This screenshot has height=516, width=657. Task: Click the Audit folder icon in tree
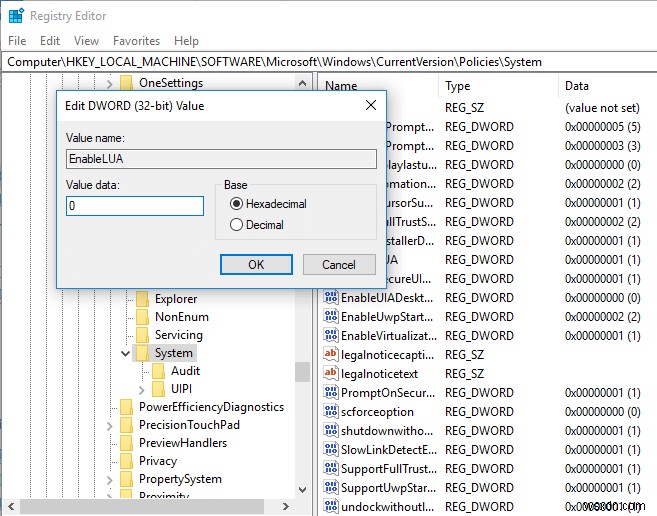158,371
